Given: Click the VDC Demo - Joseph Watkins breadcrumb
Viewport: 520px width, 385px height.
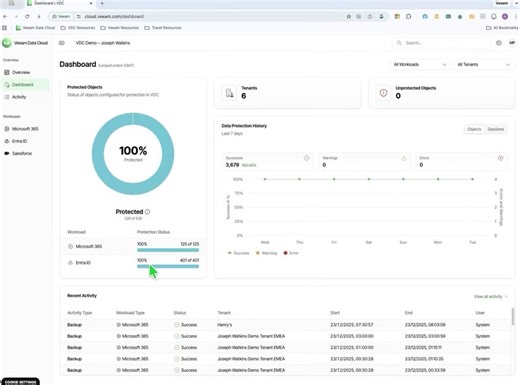Looking at the screenshot, I should click(103, 43).
